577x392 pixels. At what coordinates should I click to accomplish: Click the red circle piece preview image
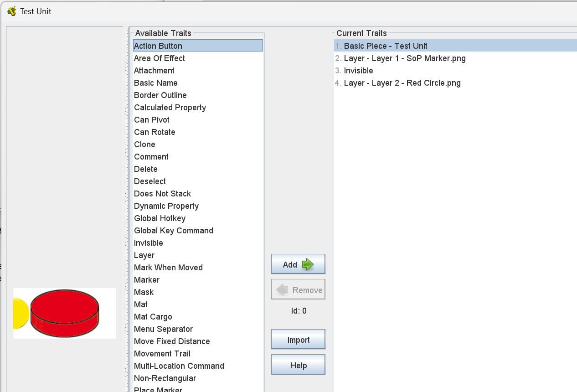(x=65, y=313)
